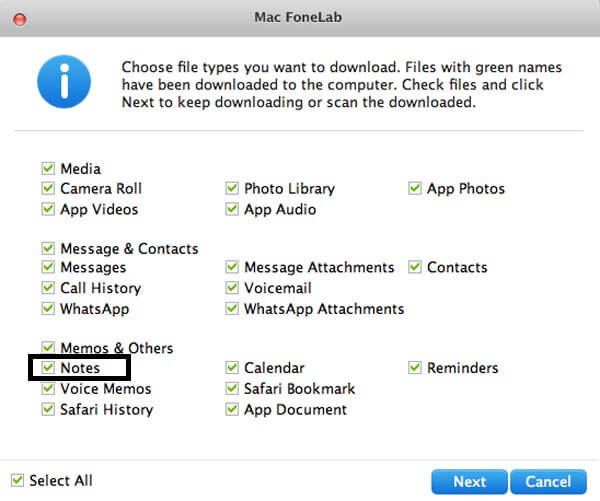
Task: Toggle the App Photos checkbox
Action: [415, 188]
